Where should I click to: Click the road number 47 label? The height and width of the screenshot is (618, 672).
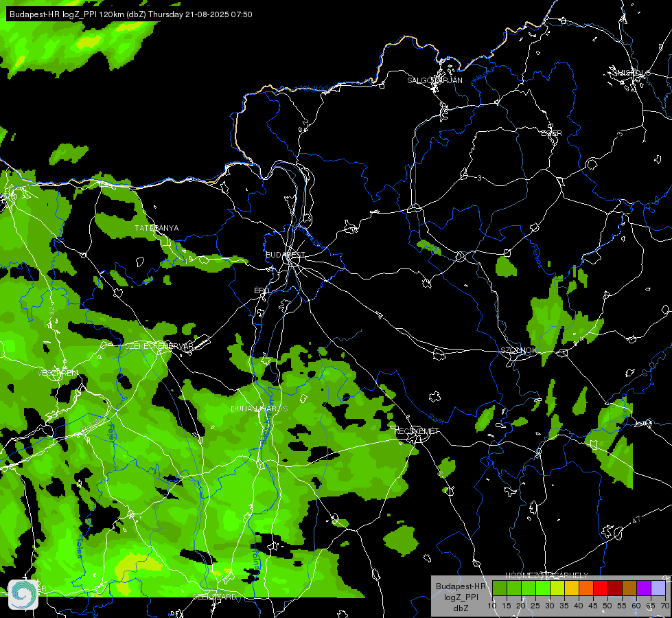tap(636, 520)
